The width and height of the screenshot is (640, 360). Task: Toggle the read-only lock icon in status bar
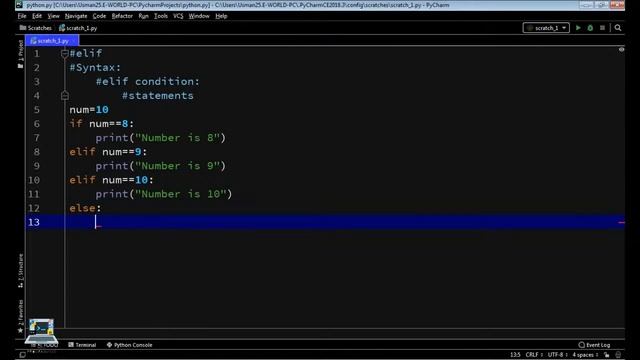tap(607, 355)
